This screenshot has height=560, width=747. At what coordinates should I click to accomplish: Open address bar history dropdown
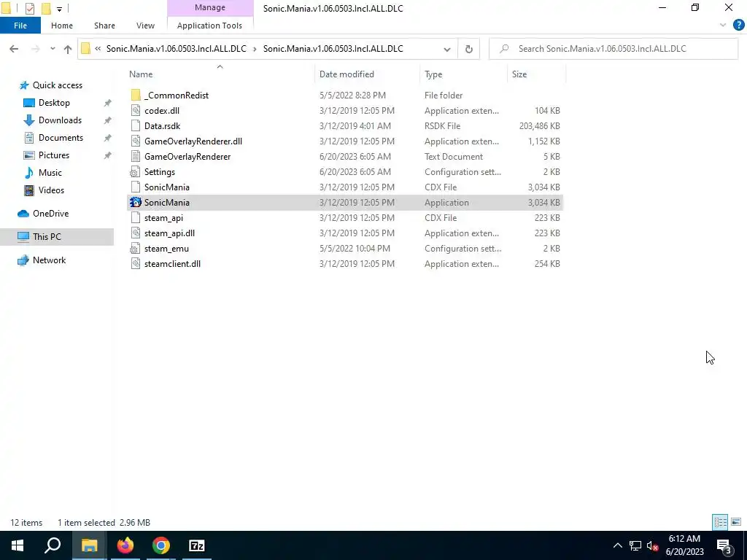point(447,49)
